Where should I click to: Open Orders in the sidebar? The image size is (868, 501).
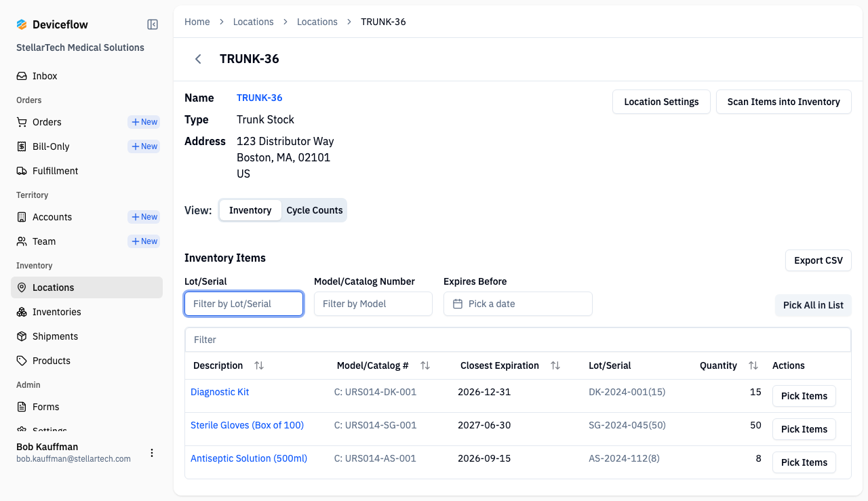tap(47, 122)
